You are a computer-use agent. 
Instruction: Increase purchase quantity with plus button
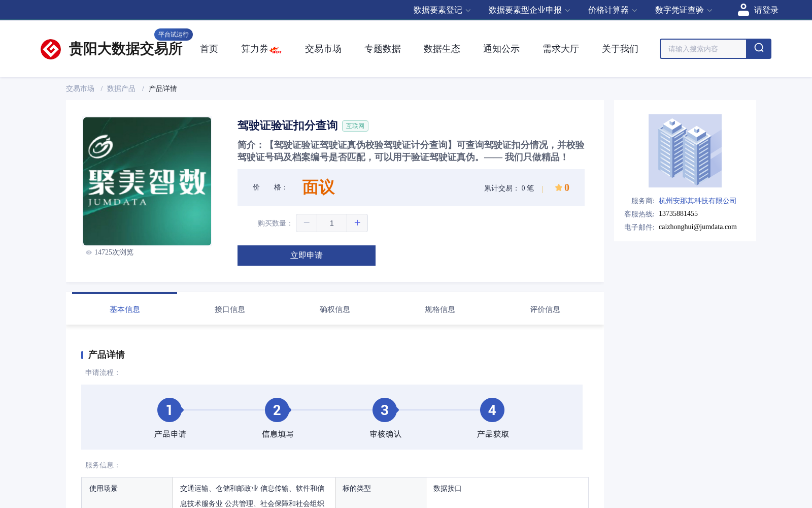click(x=357, y=223)
